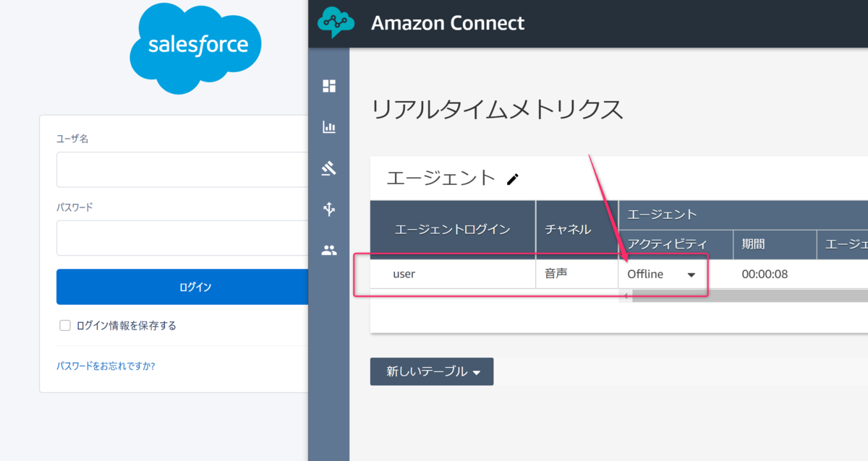The width and height of the screenshot is (868, 461).
Task: Click the チャネル column header
Action: (x=577, y=230)
